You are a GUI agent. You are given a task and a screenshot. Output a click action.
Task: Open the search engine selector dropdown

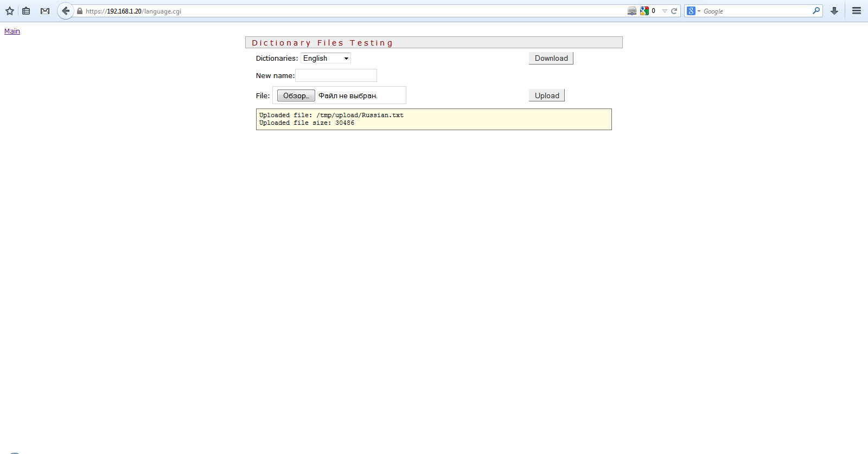tap(693, 11)
